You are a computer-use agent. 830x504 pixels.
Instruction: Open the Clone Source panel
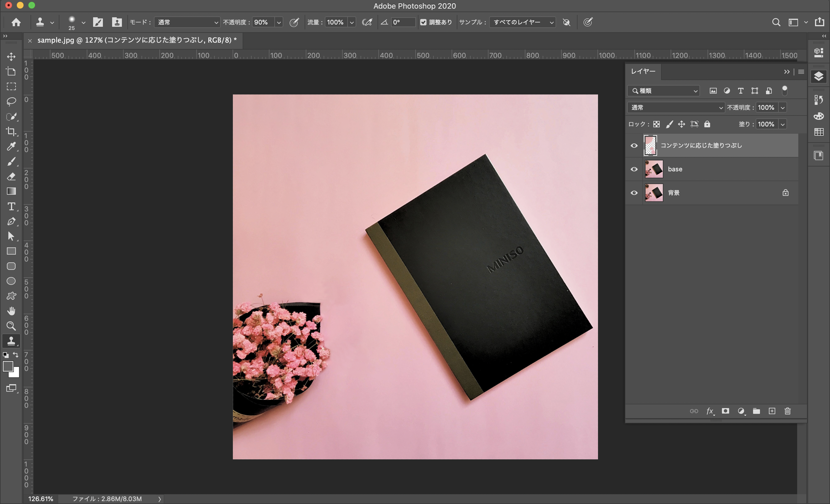[x=117, y=22]
